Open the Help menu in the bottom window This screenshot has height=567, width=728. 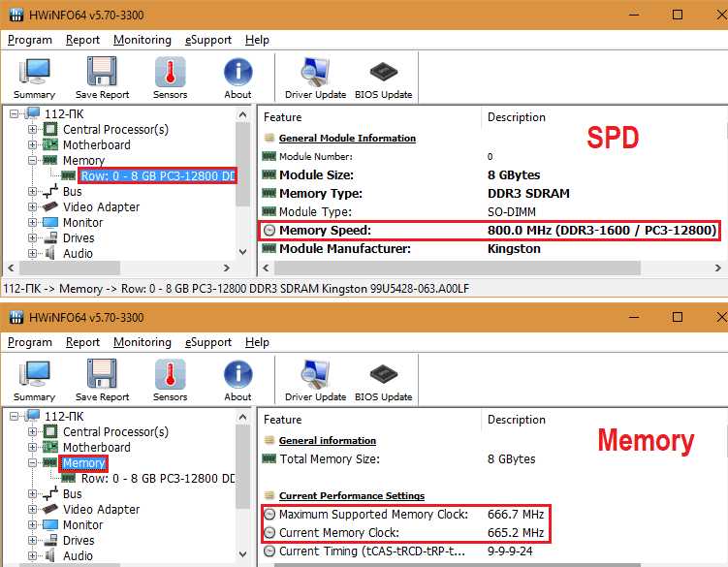257,342
